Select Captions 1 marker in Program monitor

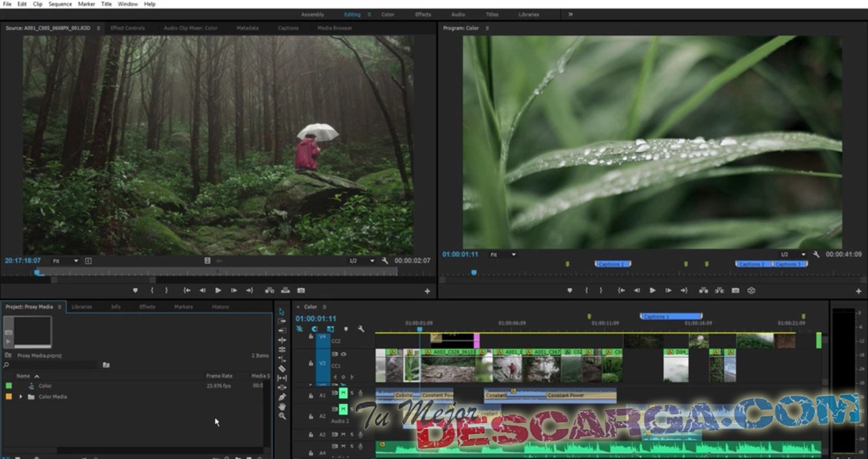tap(613, 264)
